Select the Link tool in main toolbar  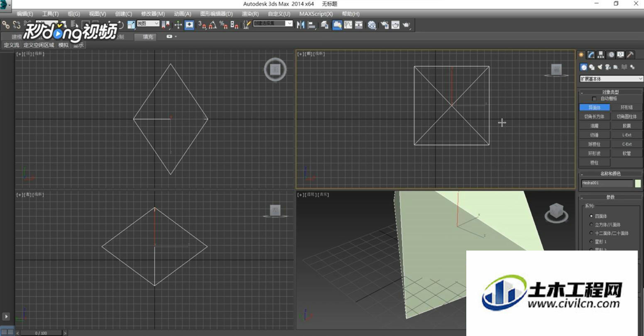[x=6, y=25]
